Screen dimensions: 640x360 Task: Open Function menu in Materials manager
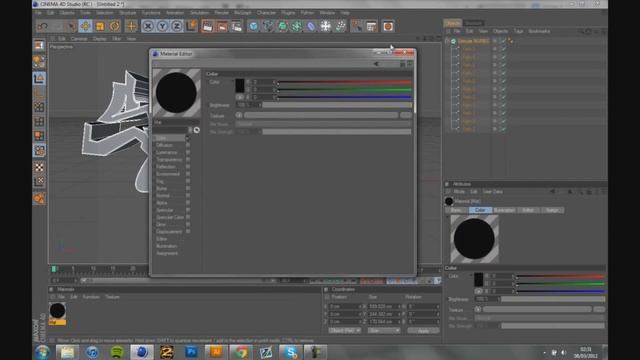click(x=91, y=297)
